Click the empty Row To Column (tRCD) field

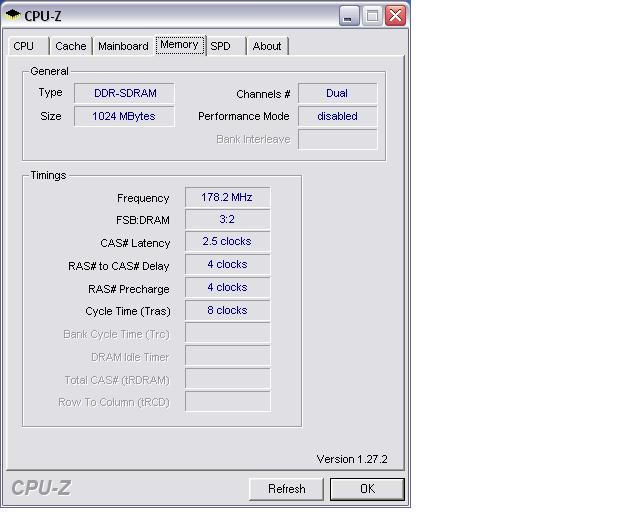coord(227,402)
